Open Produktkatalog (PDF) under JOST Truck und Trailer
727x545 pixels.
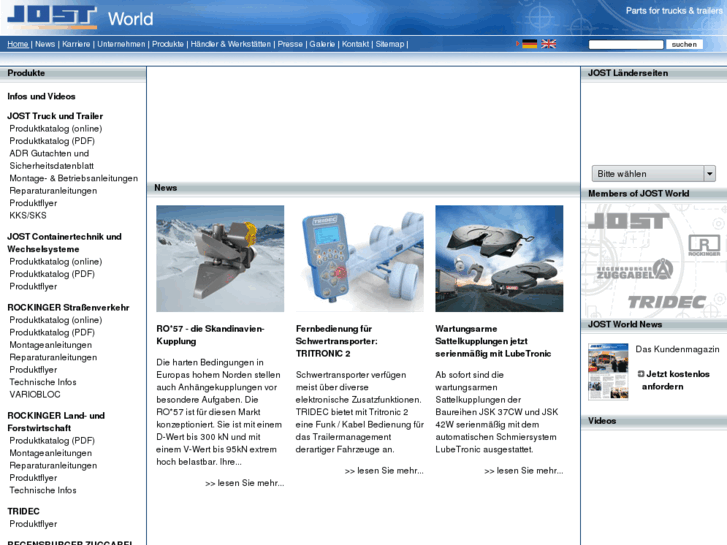click(52, 141)
